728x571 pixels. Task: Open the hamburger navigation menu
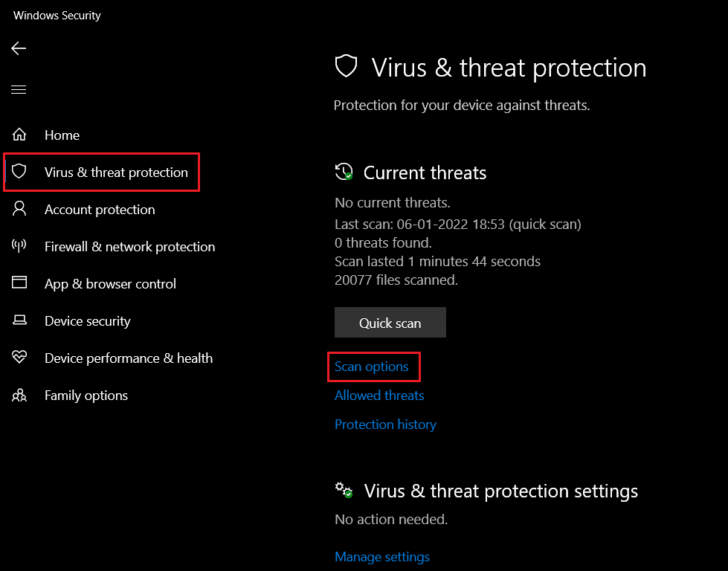pyautogui.click(x=19, y=90)
